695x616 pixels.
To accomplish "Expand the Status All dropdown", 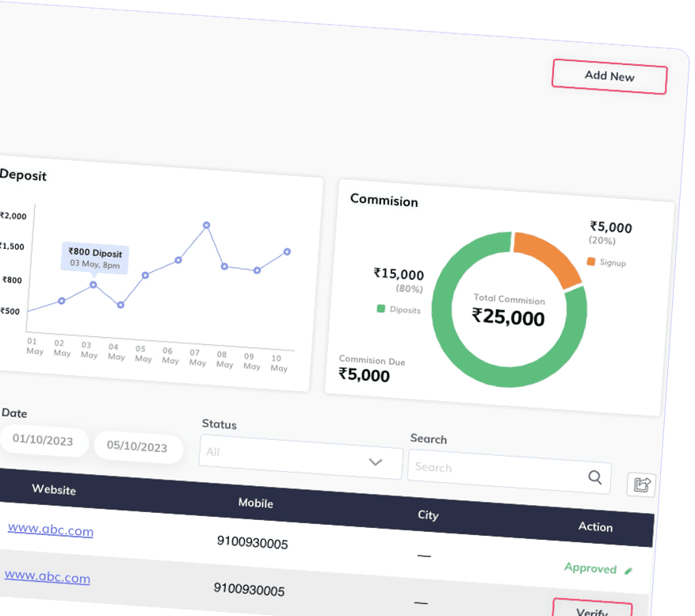I will [x=301, y=457].
